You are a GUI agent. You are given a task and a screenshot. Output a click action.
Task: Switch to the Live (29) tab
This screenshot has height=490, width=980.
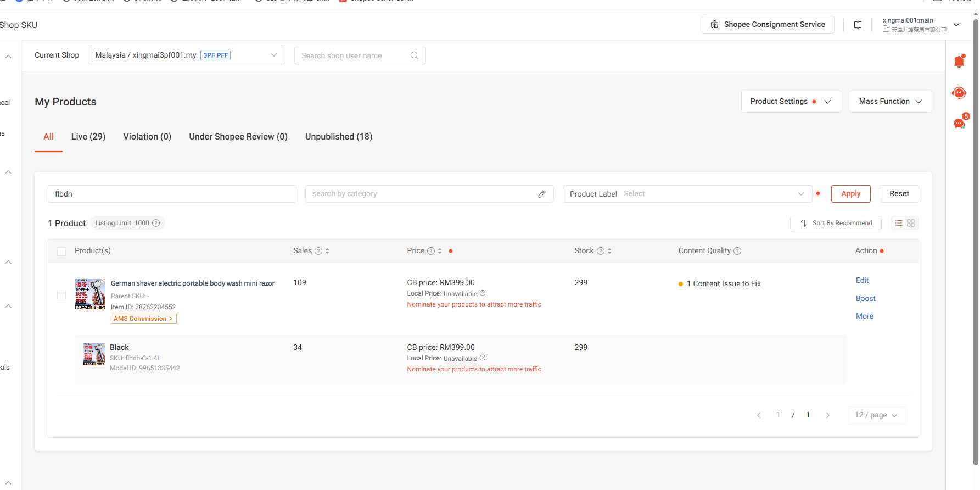point(88,137)
